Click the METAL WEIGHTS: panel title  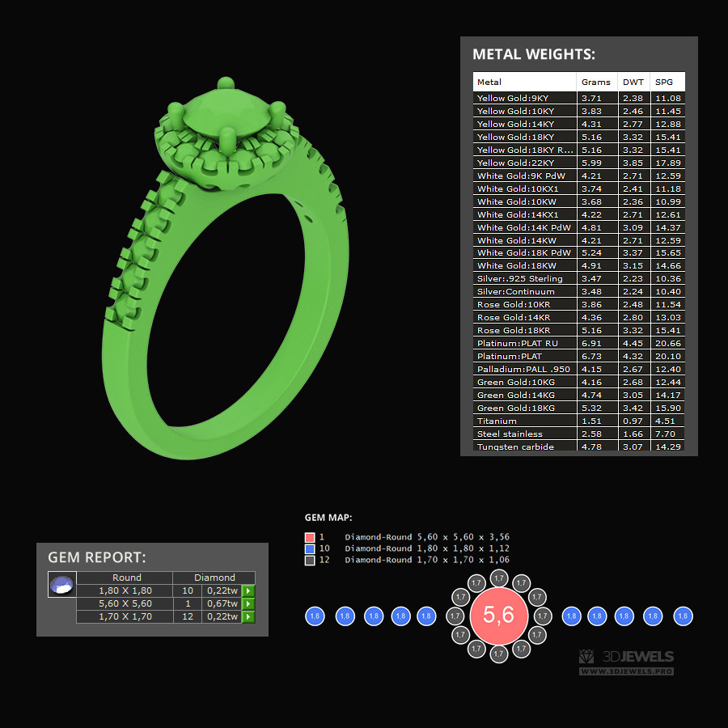[x=534, y=54]
